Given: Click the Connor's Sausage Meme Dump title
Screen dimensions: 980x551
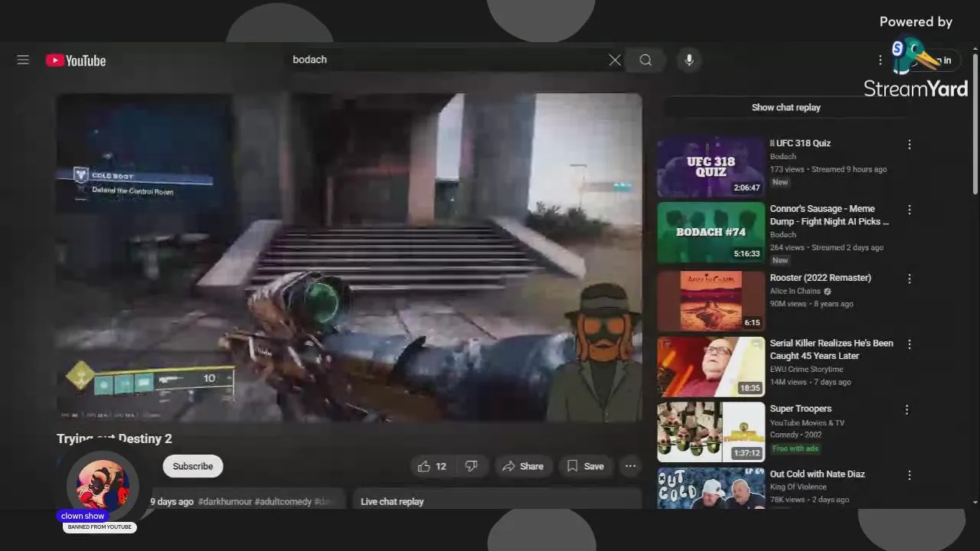Looking at the screenshot, I should point(829,215).
